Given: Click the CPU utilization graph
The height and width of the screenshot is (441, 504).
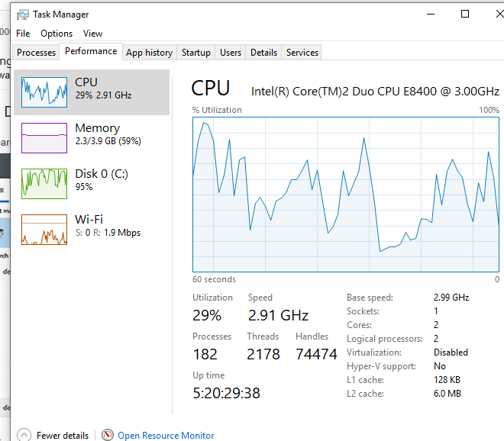Looking at the screenshot, I should tap(346, 195).
